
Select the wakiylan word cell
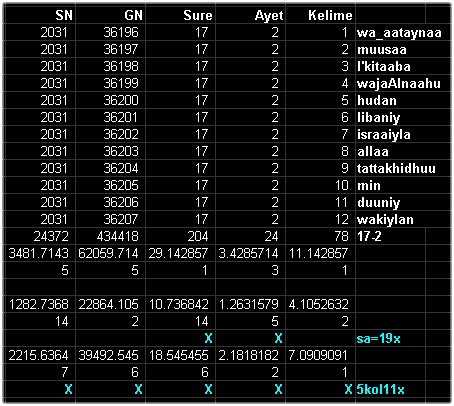(x=403, y=219)
